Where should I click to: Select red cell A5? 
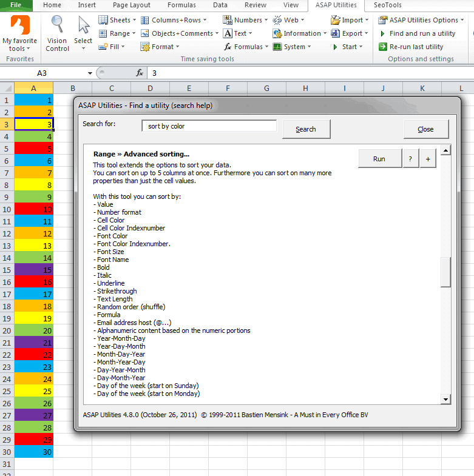tap(34, 149)
